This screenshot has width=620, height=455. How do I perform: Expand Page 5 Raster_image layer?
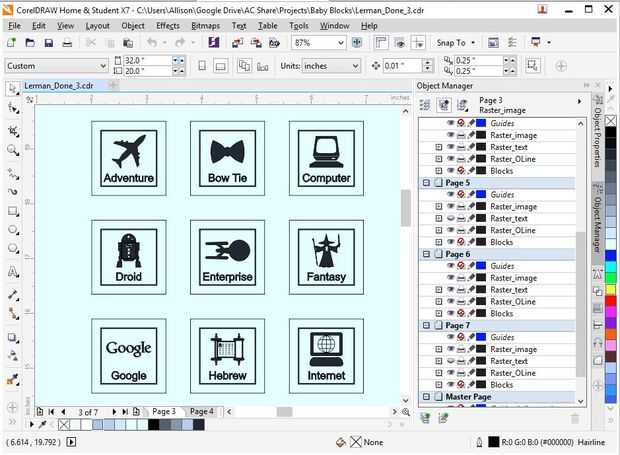point(439,206)
